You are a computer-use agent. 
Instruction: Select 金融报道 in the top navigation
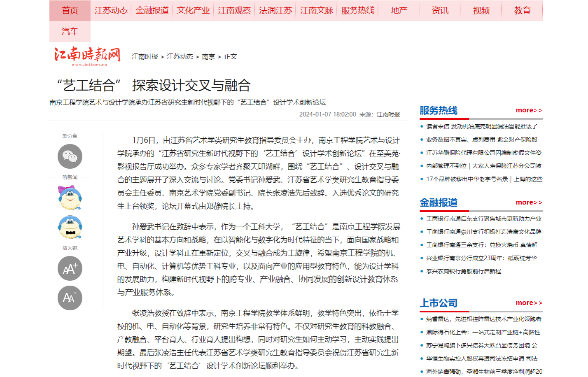[x=152, y=11]
